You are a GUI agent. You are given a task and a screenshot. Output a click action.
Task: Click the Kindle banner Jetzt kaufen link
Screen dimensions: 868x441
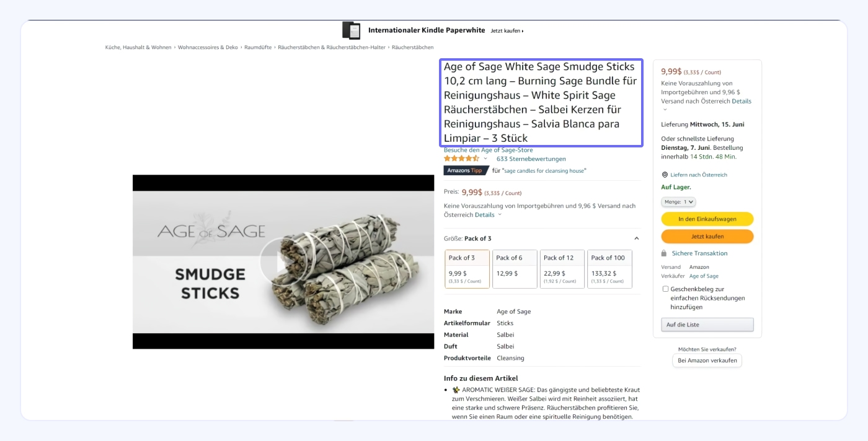[x=507, y=30]
